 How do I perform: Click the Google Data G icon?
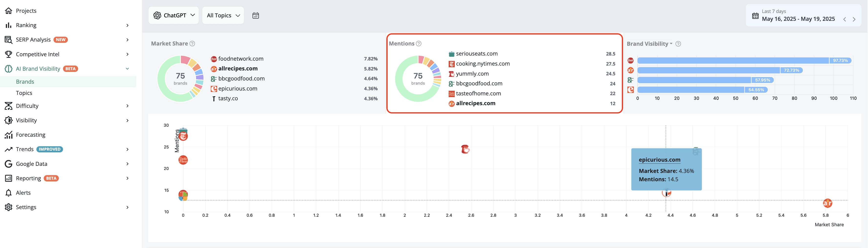(x=8, y=164)
